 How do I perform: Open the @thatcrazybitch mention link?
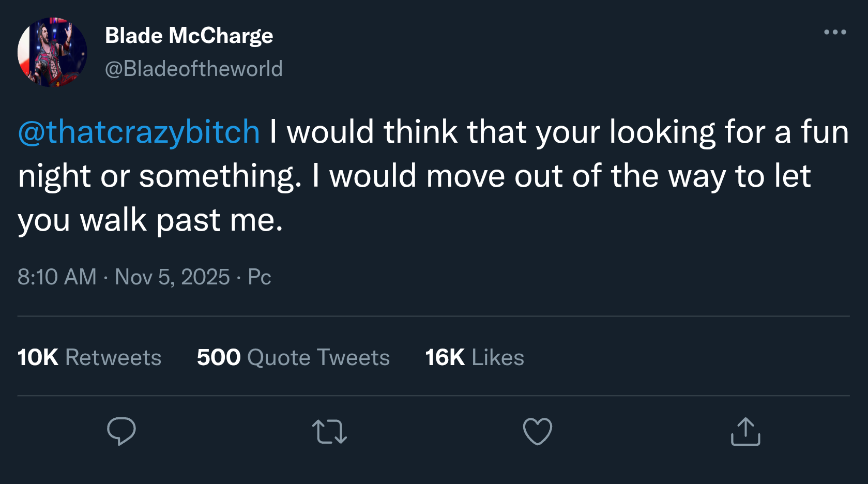(136, 132)
